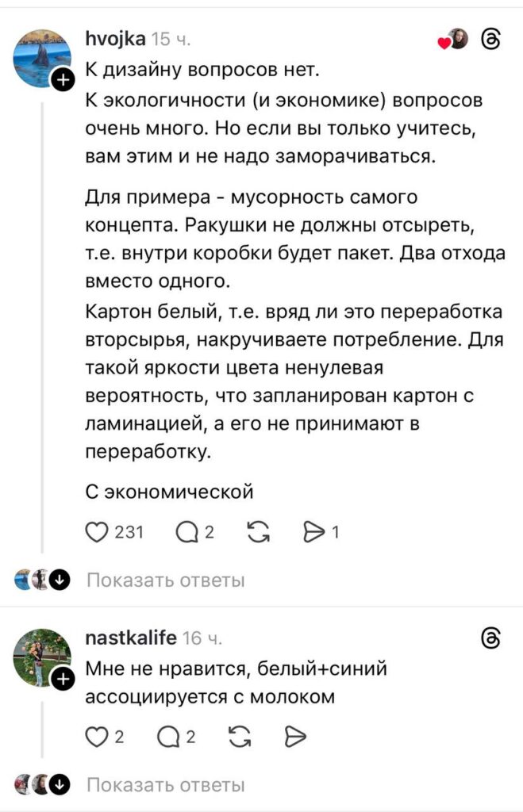This screenshot has width=523, height=812.
Task: Open nastkalife's profile picture
Action: point(41,657)
